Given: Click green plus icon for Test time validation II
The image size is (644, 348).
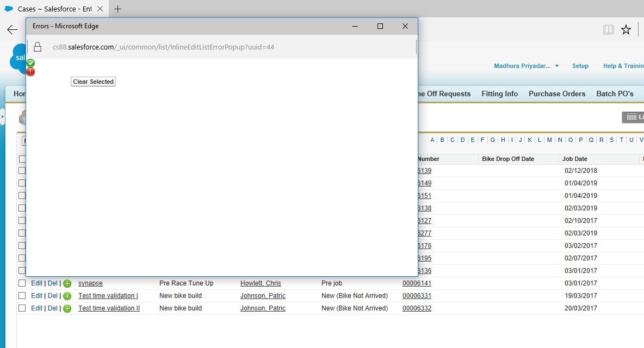Looking at the screenshot, I should (x=67, y=308).
